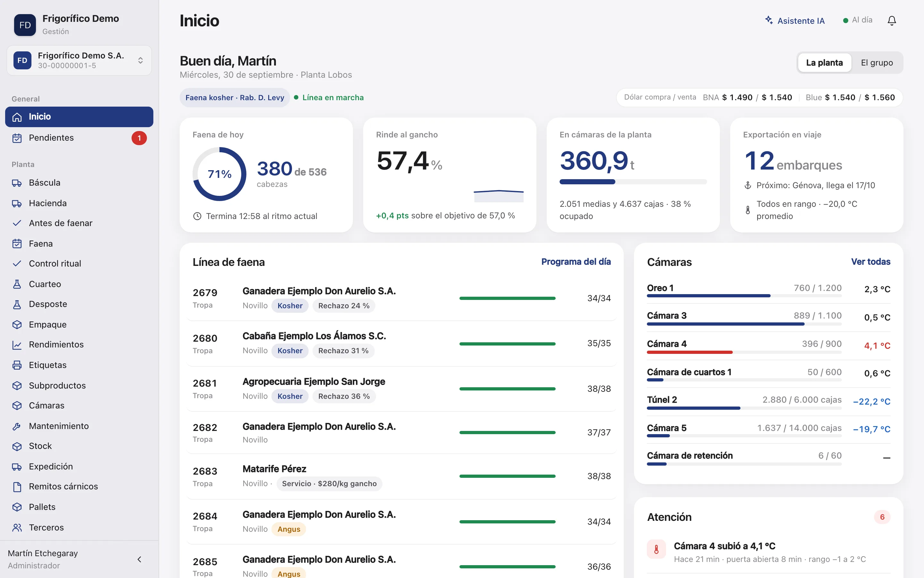Open the Programa del día link
This screenshot has width=924, height=578.
pyautogui.click(x=576, y=262)
